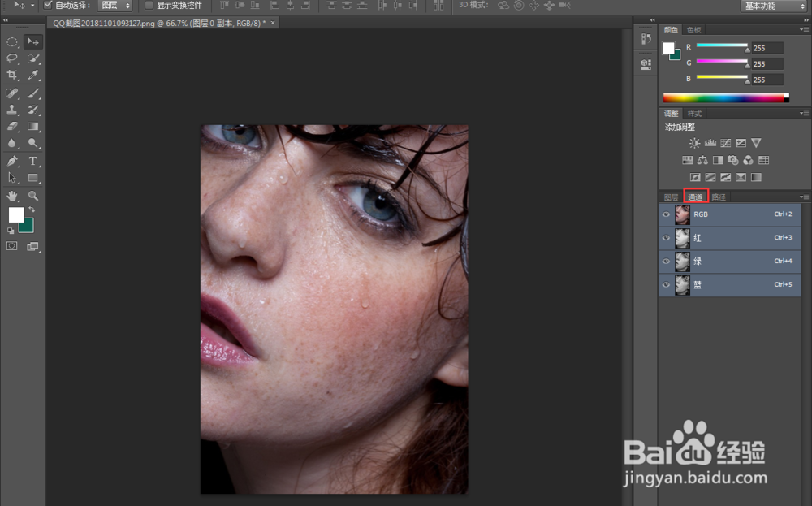
Task: Add a Posterize adjustment
Action: [x=710, y=177]
